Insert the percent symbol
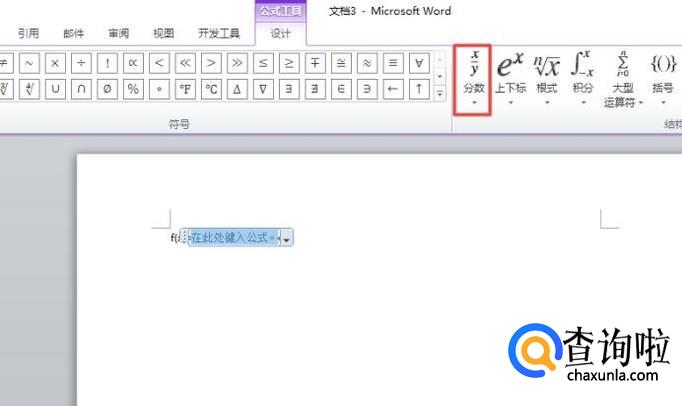 [x=133, y=89]
